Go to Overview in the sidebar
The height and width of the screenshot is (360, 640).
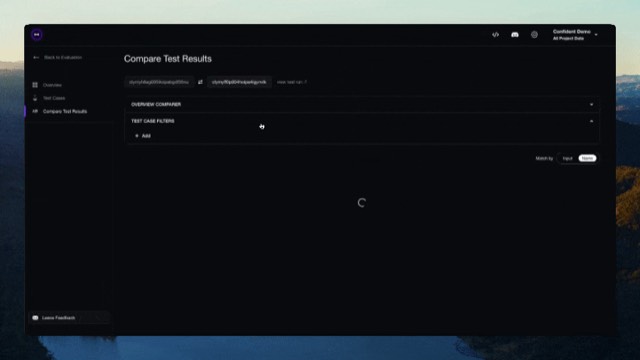point(52,85)
